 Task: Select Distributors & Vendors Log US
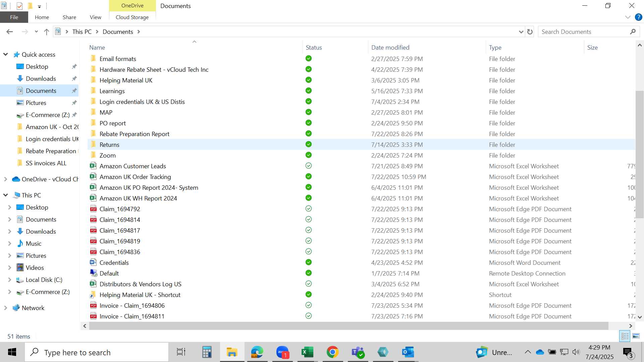click(x=140, y=284)
